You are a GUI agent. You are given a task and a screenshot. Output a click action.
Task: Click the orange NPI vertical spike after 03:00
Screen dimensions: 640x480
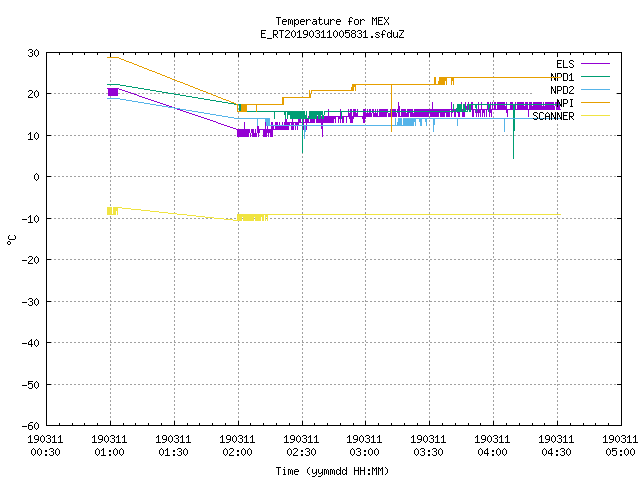pyautogui.click(x=391, y=108)
